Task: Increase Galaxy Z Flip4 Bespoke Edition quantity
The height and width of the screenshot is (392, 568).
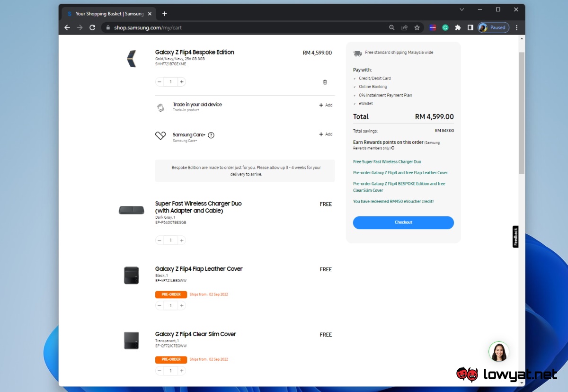Action: coord(181,82)
